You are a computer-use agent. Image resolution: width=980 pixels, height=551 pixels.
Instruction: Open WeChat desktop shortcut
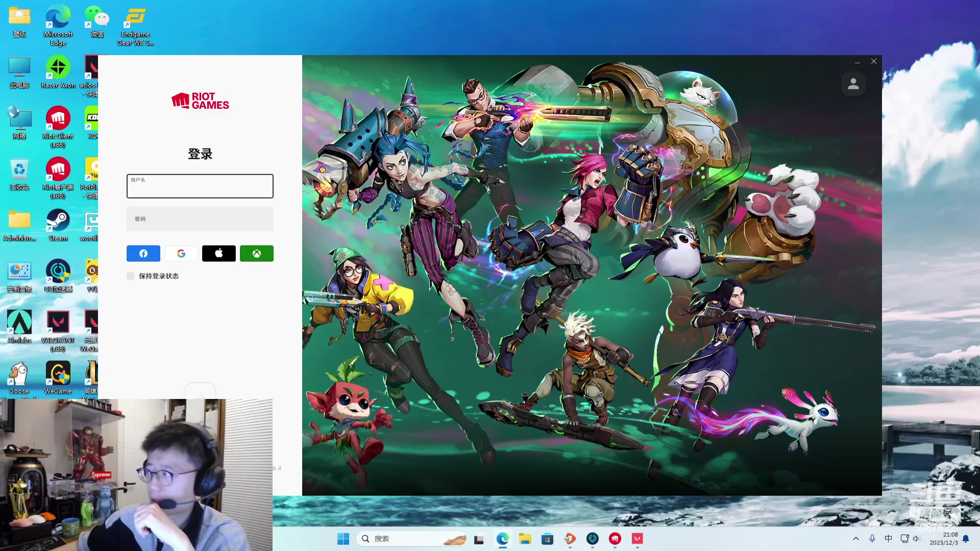tap(97, 21)
